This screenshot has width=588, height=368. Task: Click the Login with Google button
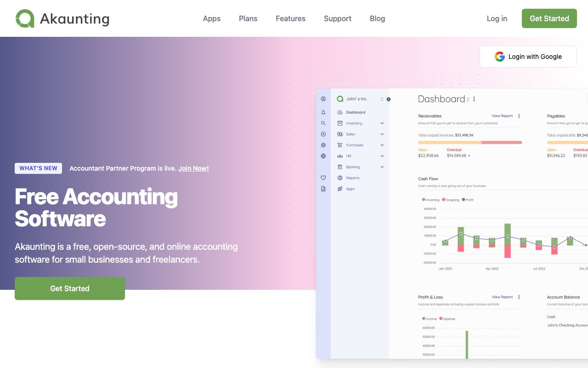point(528,57)
